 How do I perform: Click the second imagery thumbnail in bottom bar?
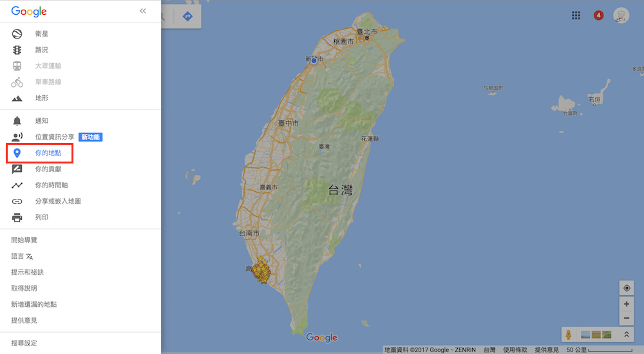coord(596,335)
